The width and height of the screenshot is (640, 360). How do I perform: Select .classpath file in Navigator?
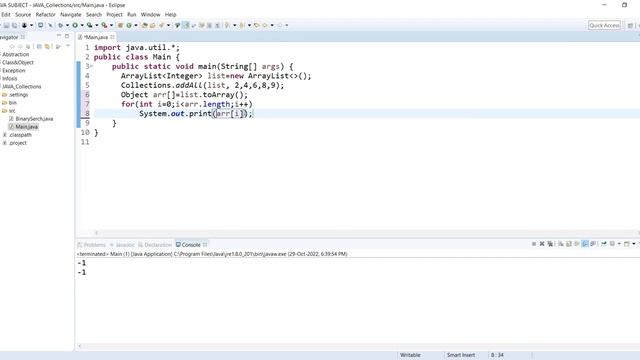pos(20,135)
